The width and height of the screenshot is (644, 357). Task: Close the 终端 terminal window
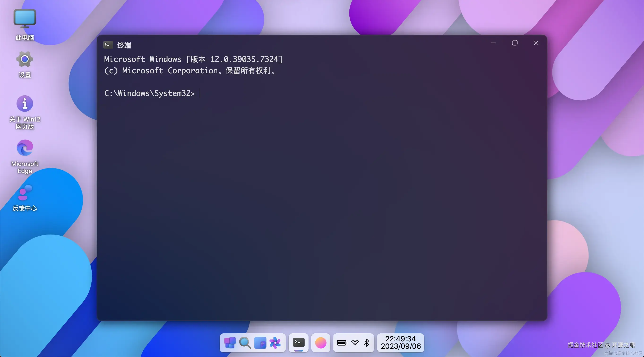(x=536, y=43)
